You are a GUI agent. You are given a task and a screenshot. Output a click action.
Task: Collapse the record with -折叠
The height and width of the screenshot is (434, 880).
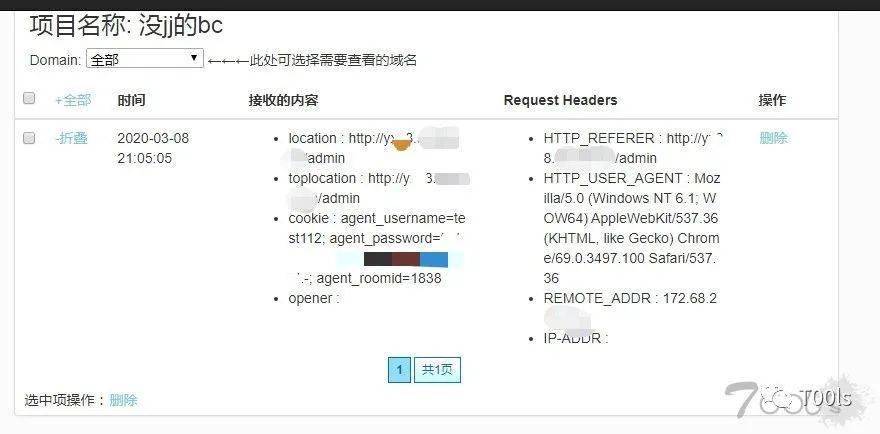[71, 138]
